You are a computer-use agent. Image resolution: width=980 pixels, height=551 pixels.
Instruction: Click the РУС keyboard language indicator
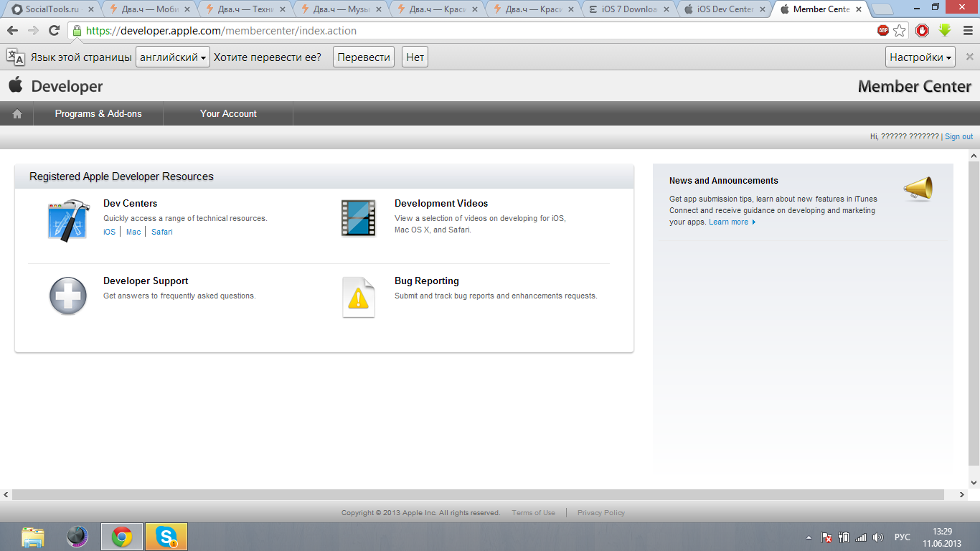pyautogui.click(x=903, y=537)
